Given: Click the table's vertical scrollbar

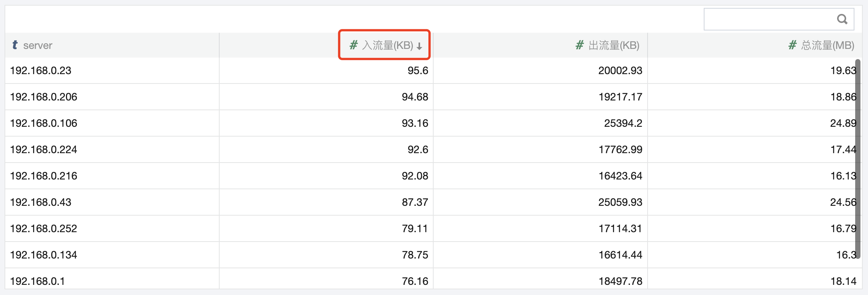Looking at the screenshot, I should (858, 158).
